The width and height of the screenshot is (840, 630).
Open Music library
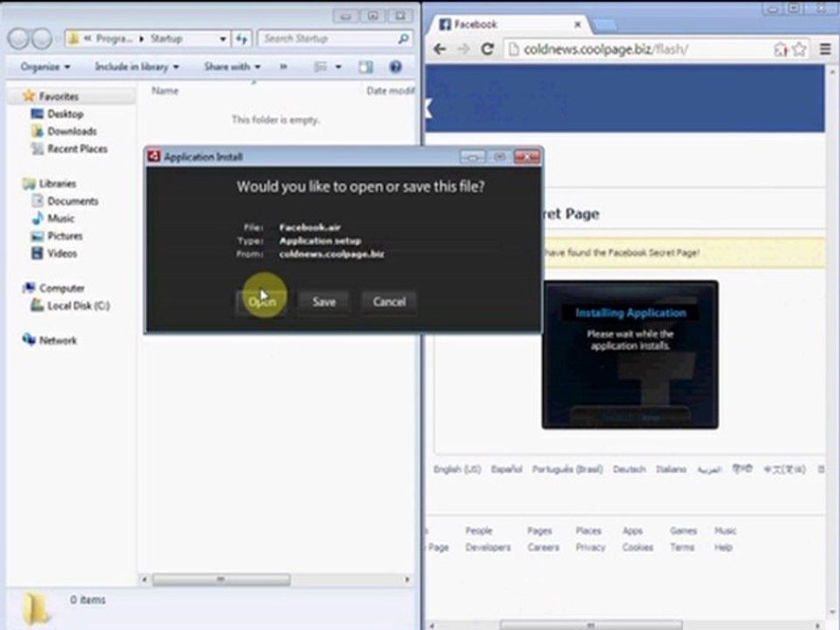coord(60,219)
